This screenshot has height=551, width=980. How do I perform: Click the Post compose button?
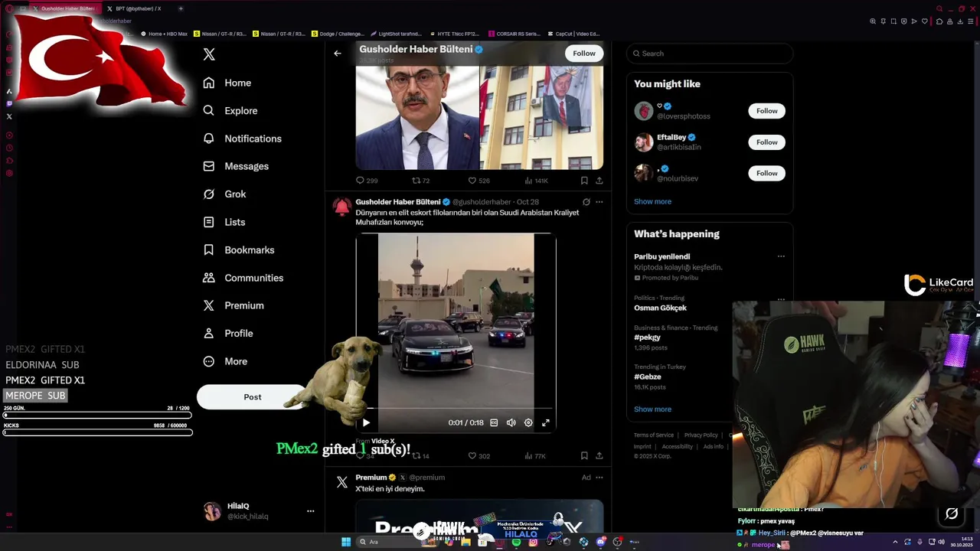pyautogui.click(x=253, y=397)
